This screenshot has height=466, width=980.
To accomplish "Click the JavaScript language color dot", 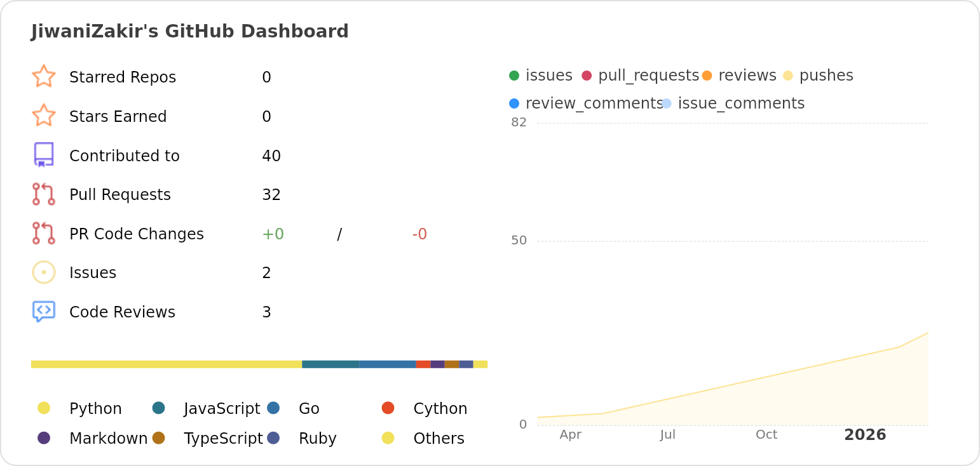I will [x=159, y=408].
